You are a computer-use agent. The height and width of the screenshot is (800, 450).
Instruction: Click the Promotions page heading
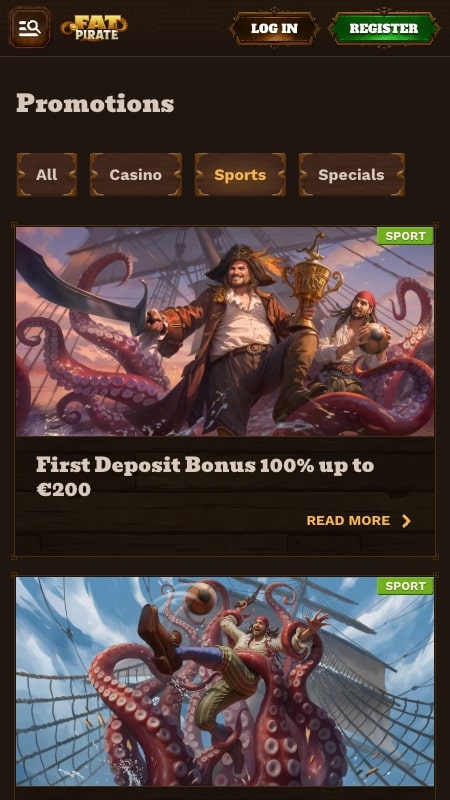(x=95, y=104)
